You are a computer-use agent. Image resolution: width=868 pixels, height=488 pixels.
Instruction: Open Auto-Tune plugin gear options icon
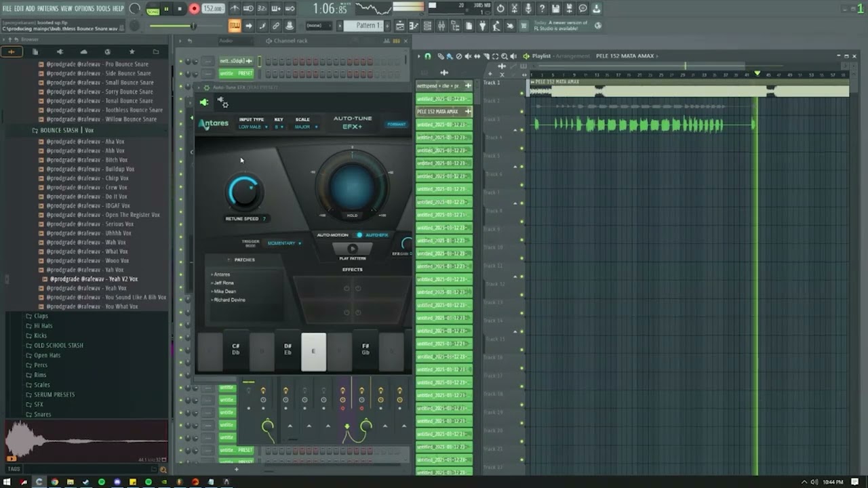click(222, 102)
